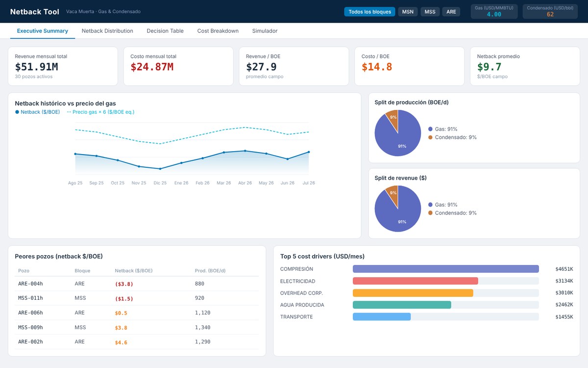Switch to Decision Table tab
Image resolution: width=588 pixels, height=368 pixels.
point(165,31)
